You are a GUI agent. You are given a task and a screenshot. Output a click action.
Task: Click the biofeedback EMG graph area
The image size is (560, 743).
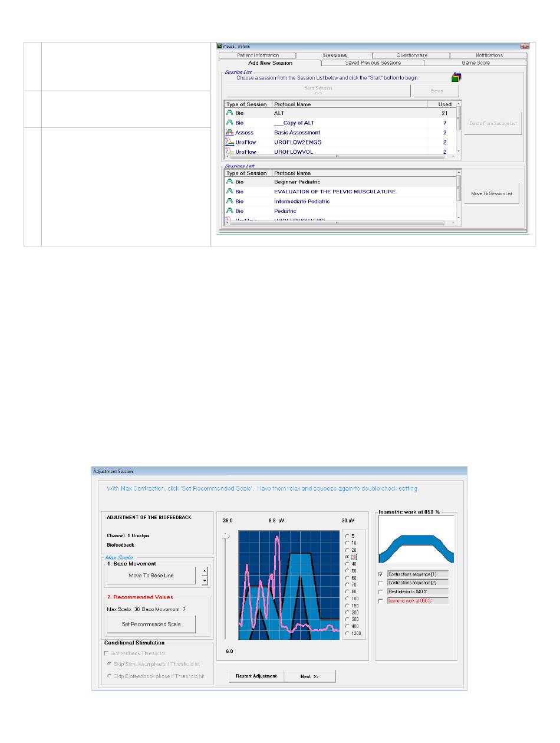(x=289, y=585)
